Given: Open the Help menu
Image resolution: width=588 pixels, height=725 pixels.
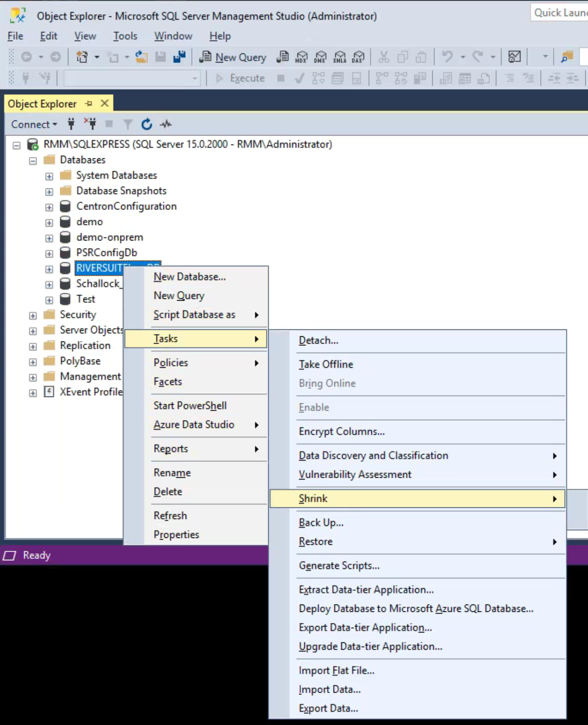Looking at the screenshot, I should click(220, 36).
